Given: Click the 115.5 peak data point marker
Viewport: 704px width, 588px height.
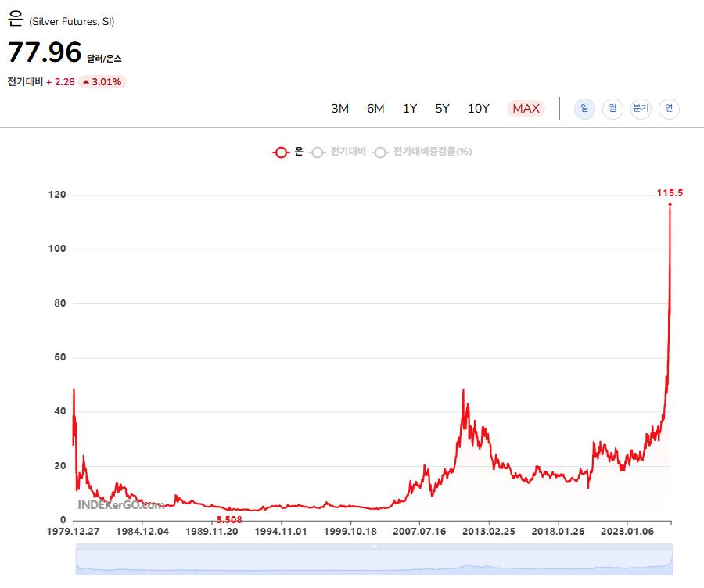Looking at the screenshot, I should [x=670, y=204].
